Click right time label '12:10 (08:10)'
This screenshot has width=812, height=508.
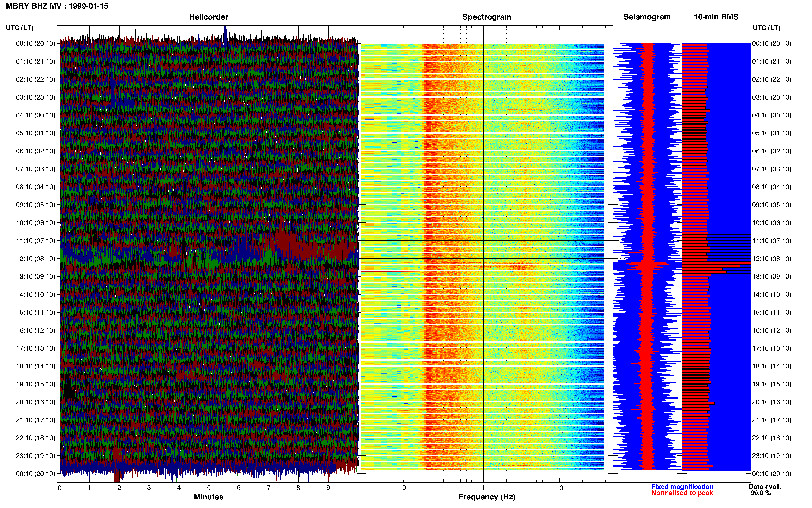(x=772, y=259)
